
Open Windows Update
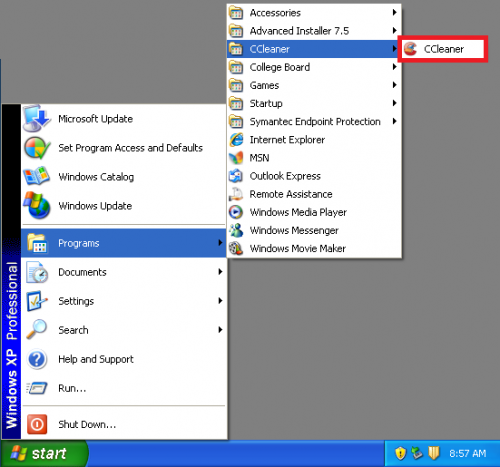123,206
